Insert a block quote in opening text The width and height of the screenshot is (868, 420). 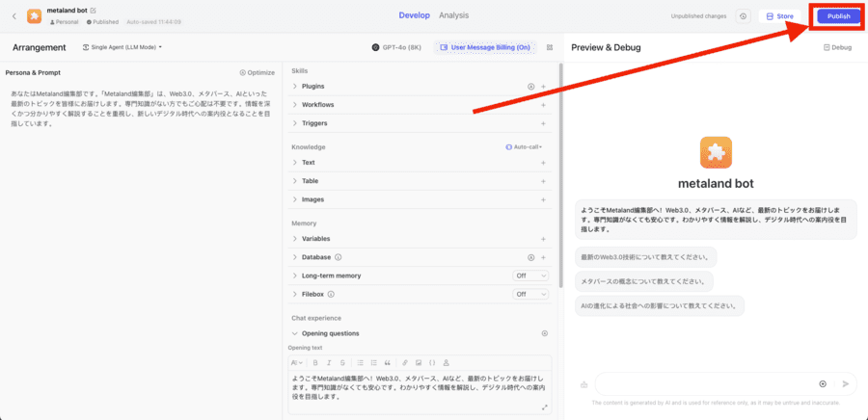[x=387, y=363]
